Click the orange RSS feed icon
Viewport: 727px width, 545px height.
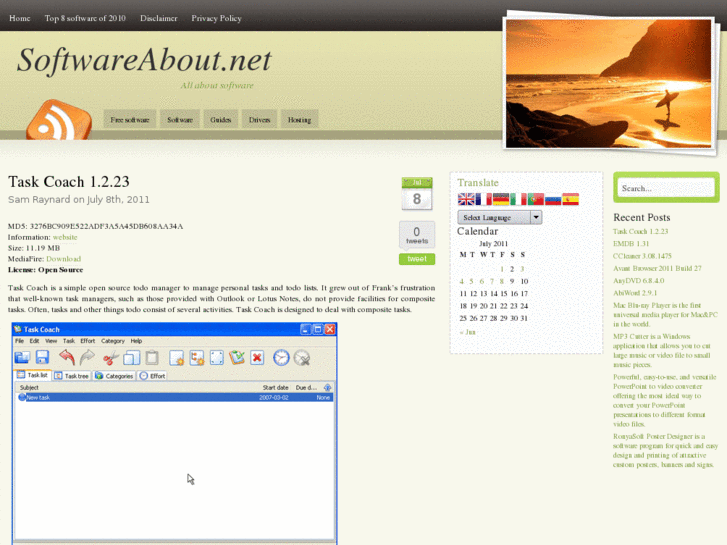pos(59,120)
